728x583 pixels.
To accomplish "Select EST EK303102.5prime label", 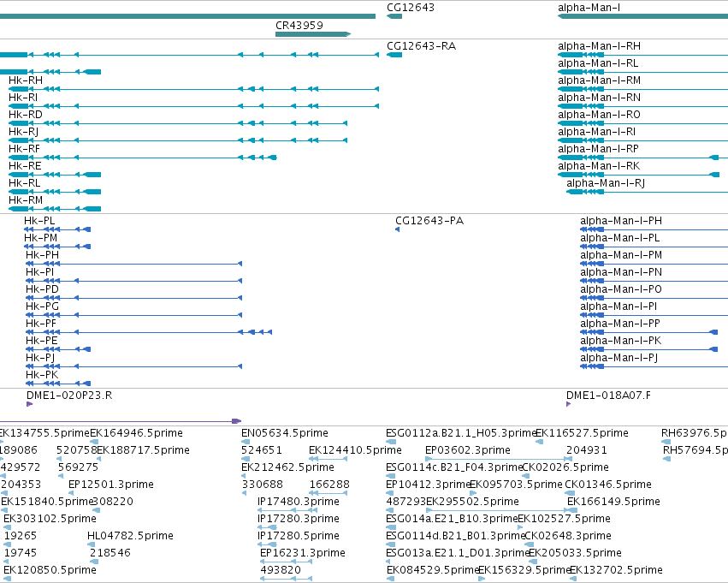I will tap(50, 520).
